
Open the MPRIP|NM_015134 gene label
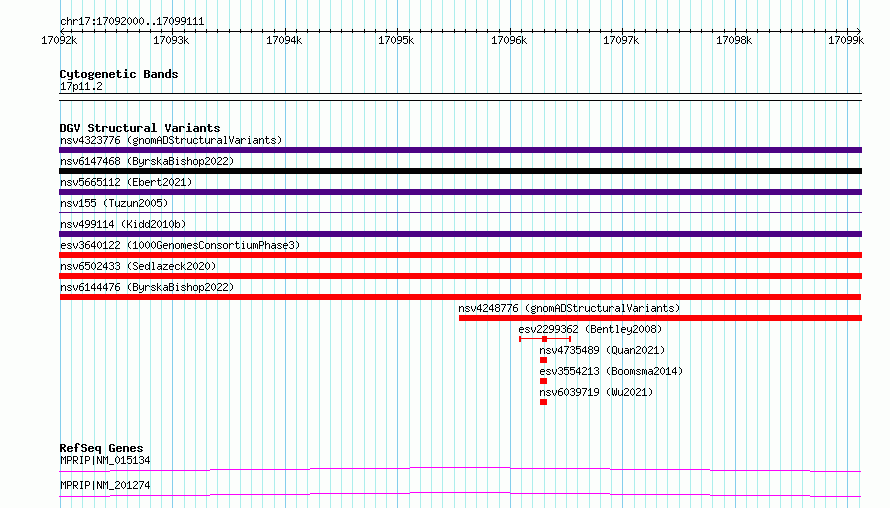[105, 460]
